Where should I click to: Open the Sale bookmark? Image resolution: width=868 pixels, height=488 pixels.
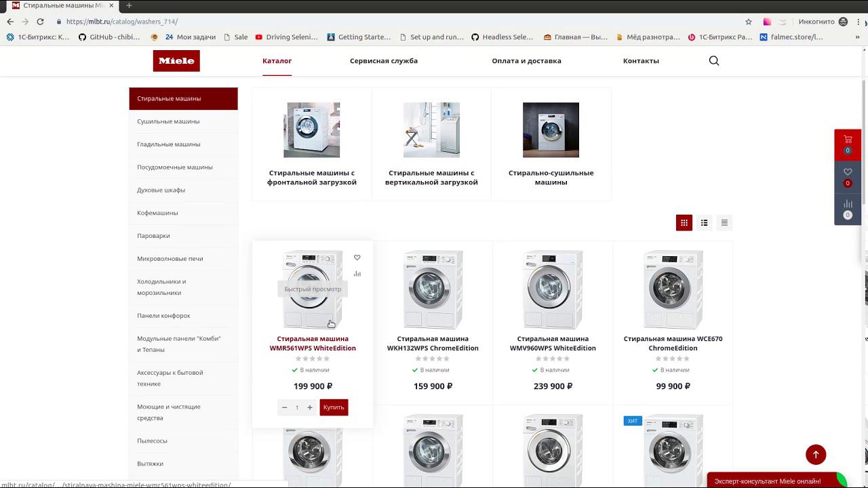(236, 37)
